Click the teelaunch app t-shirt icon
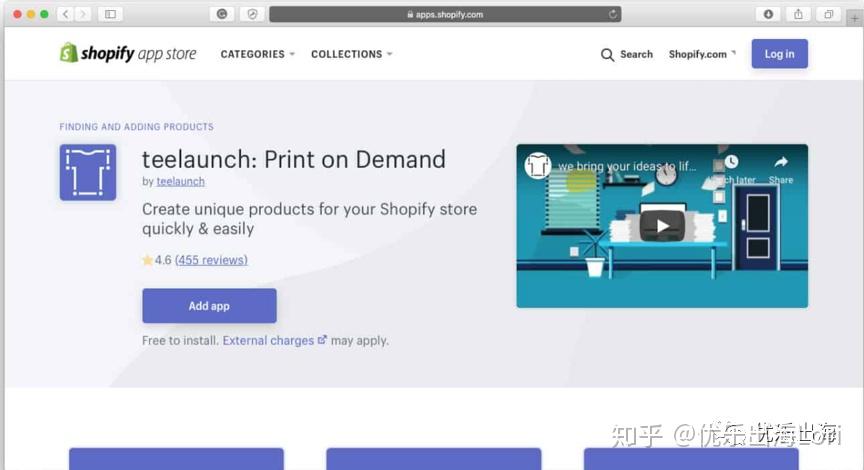 88,172
